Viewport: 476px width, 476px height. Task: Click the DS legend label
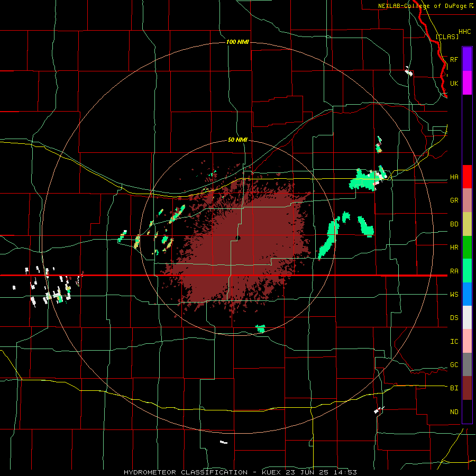coord(454,318)
